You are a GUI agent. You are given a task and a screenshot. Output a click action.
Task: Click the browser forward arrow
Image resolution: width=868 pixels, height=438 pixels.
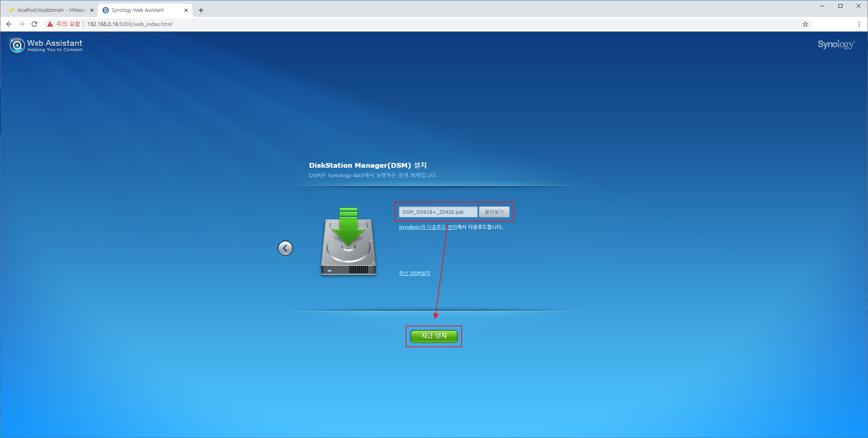[22, 24]
